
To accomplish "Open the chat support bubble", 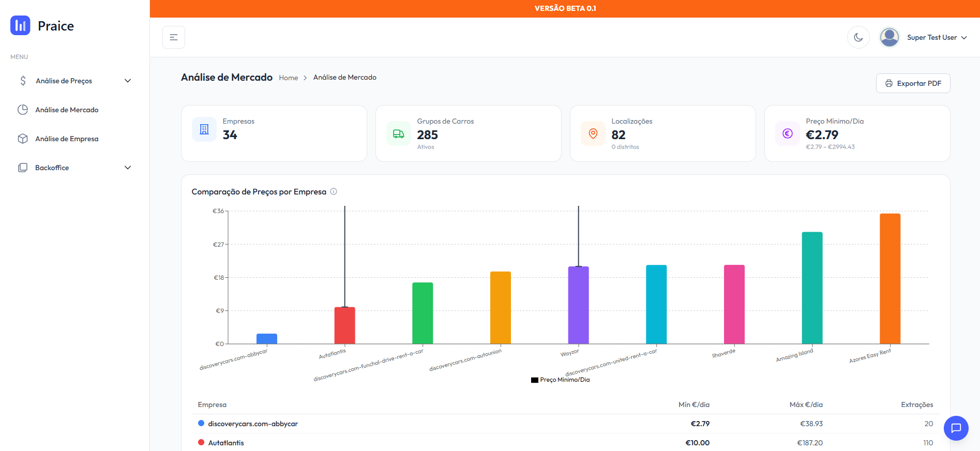I will [956, 428].
